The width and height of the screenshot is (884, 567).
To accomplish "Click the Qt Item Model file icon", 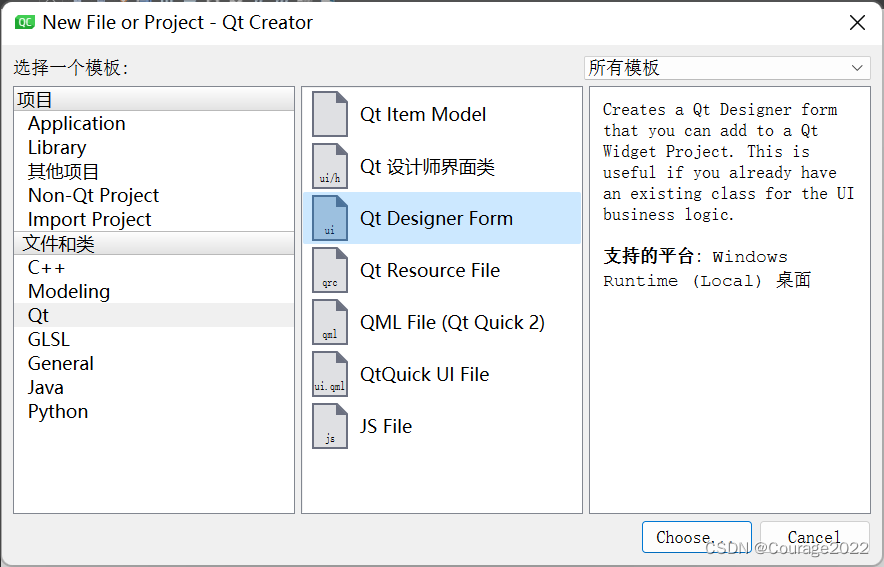I will tap(330, 114).
